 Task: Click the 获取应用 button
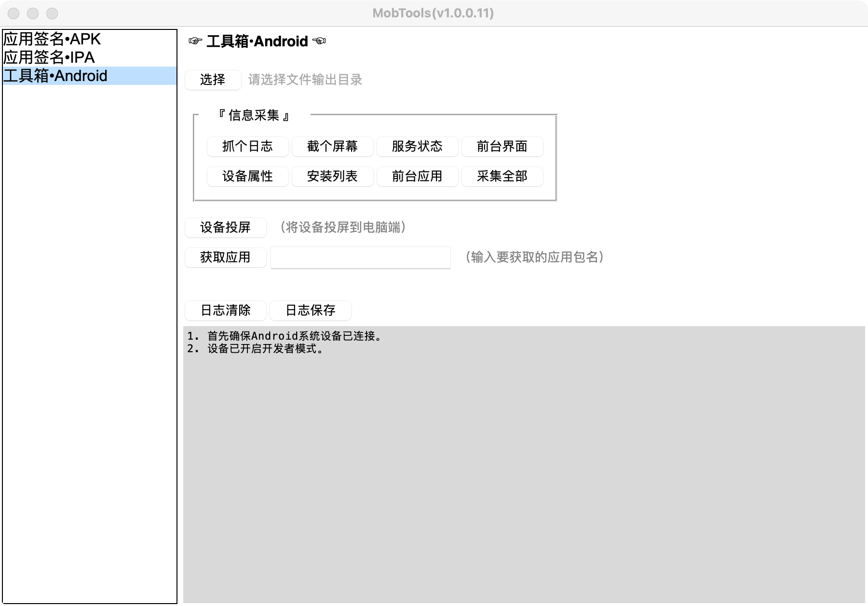tap(225, 257)
